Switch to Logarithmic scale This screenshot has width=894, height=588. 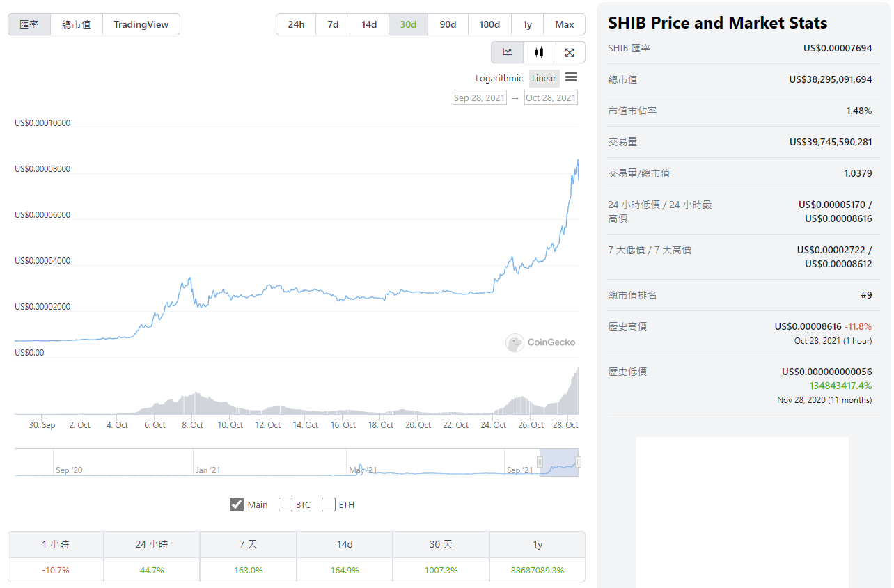click(x=499, y=78)
